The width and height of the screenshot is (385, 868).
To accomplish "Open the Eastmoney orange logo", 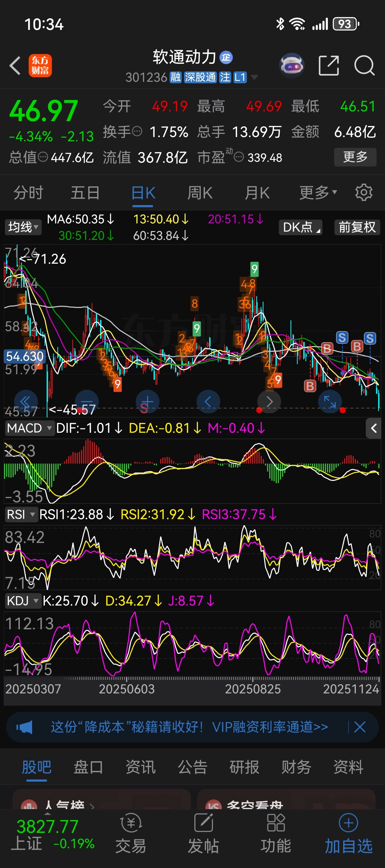I will click(40, 65).
